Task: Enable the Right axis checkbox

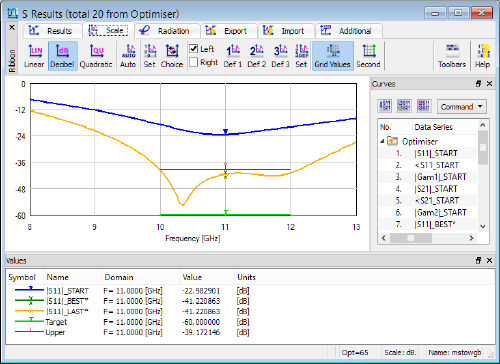Action: pyautogui.click(x=194, y=62)
